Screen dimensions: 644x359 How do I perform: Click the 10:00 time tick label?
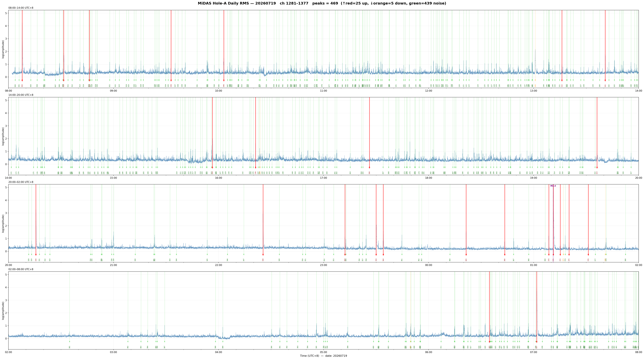point(219,91)
